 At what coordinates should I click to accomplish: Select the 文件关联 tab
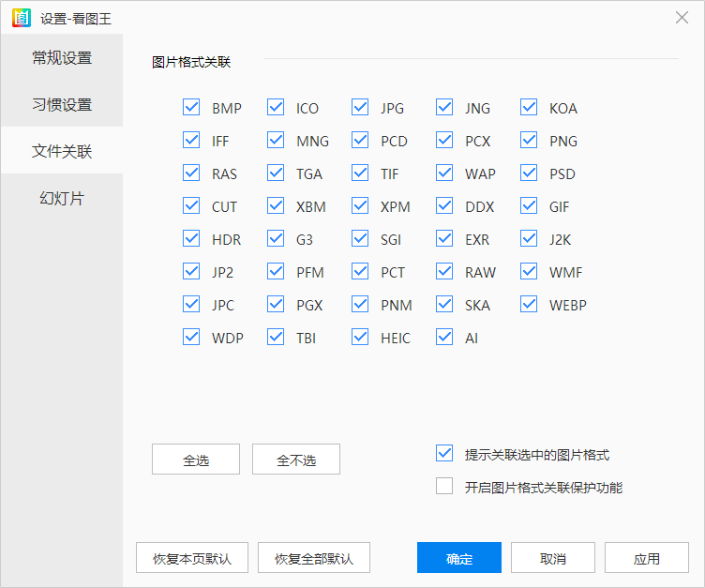[62, 151]
